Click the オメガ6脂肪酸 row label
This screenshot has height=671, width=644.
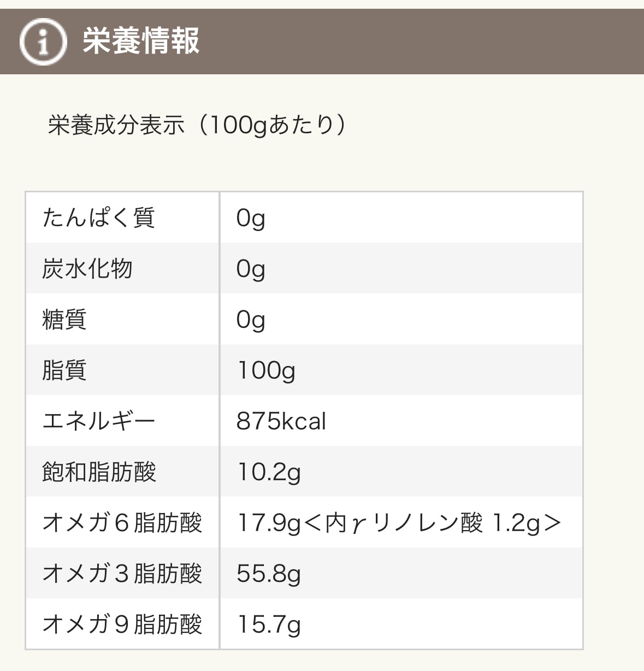122,522
